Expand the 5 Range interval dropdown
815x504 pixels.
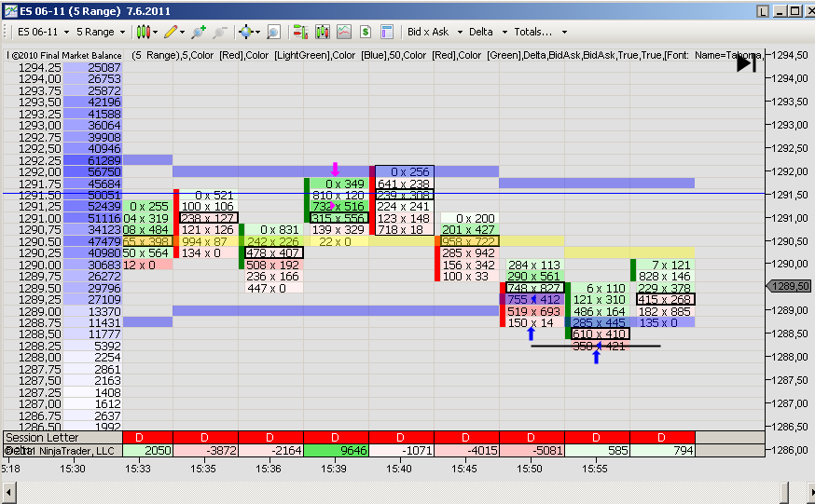[123, 33]
